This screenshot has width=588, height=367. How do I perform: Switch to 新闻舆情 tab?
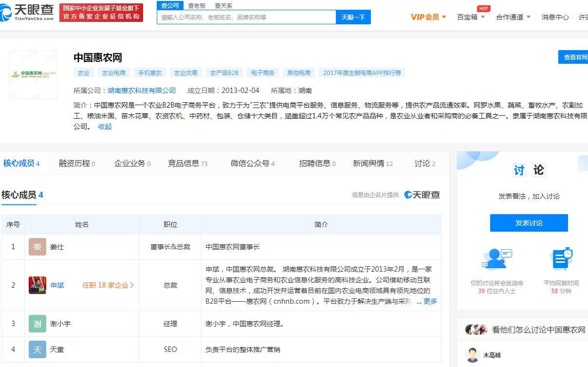(373, 164)
